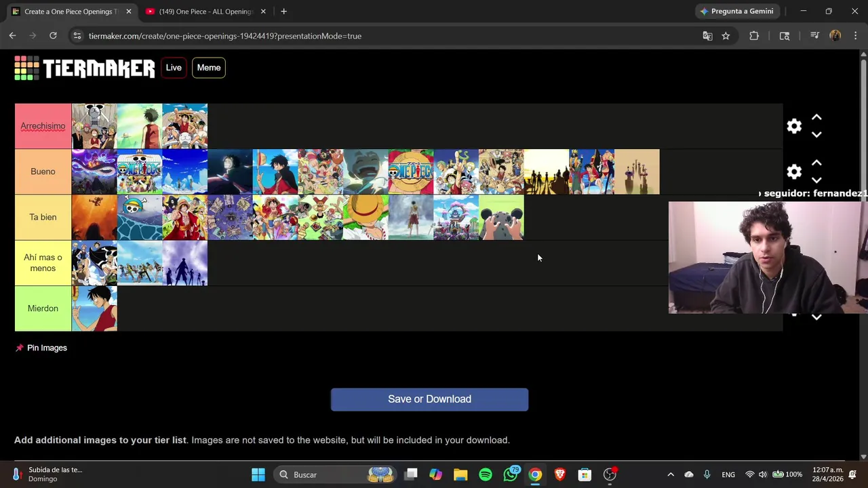Open Chrome profile avatar

[x=835, y=36]
